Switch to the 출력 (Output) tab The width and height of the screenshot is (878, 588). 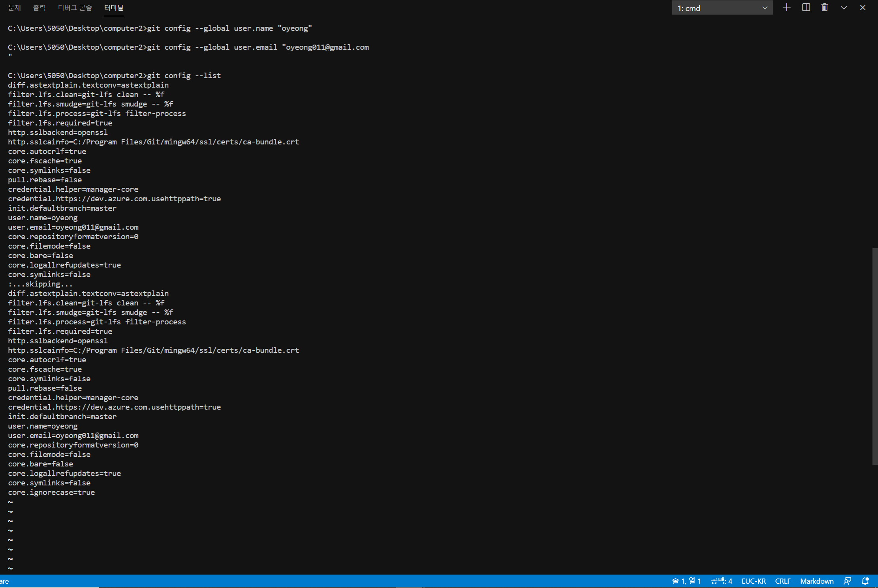[x=39, y=7]
